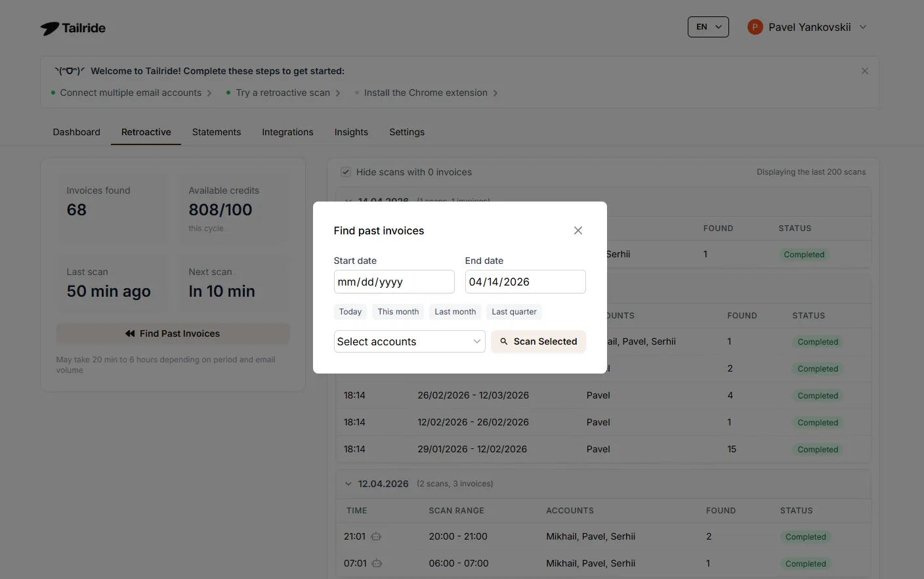Click the robot icon beside 07:01 scan

(377, 563)
